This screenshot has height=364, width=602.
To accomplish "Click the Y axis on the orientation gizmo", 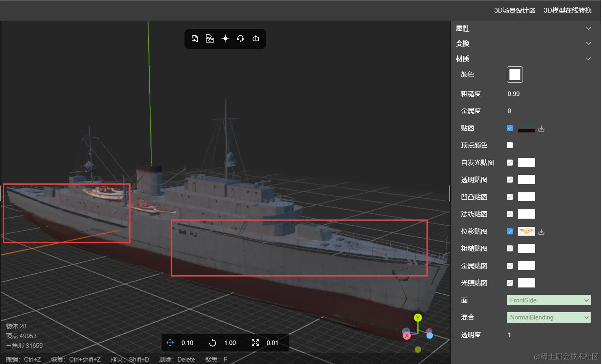I will tap(418, 318).
